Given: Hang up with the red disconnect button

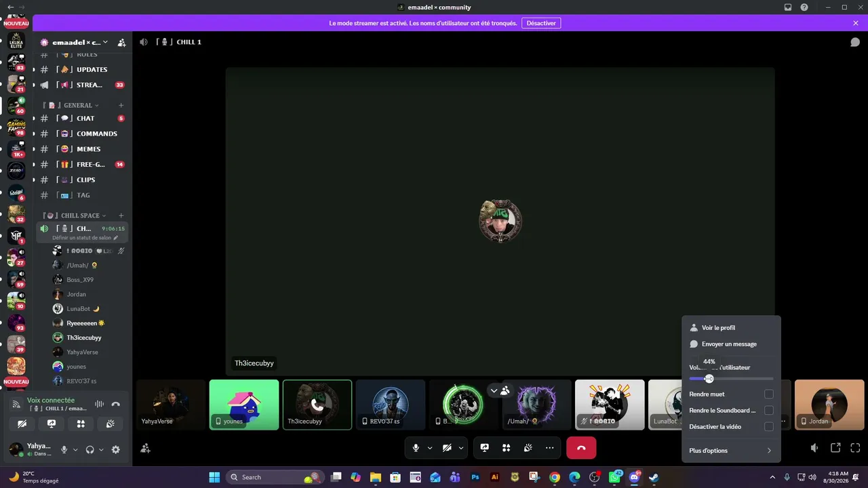Looking at the screenshot, I should point(581,448).
